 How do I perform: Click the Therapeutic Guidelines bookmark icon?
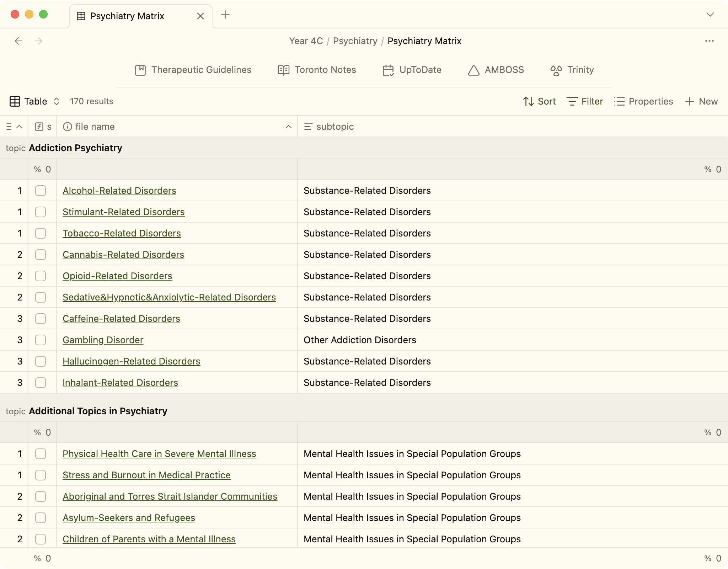pos(140,70)
